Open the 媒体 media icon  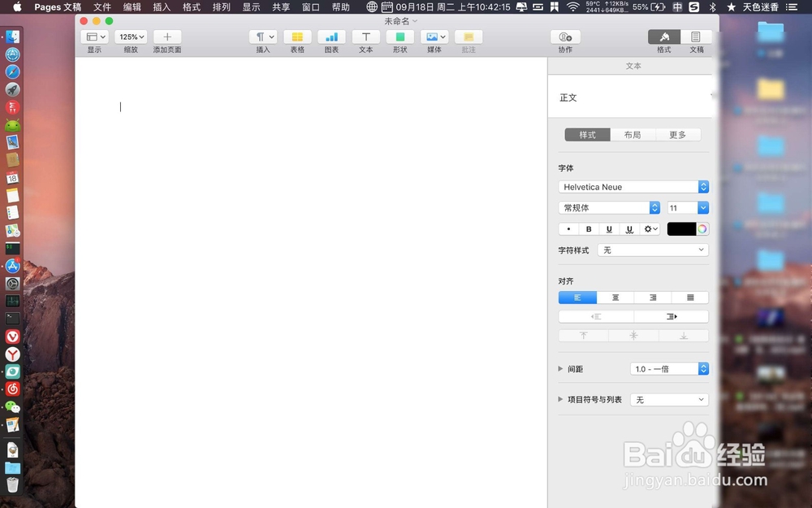tap(433, 37)
